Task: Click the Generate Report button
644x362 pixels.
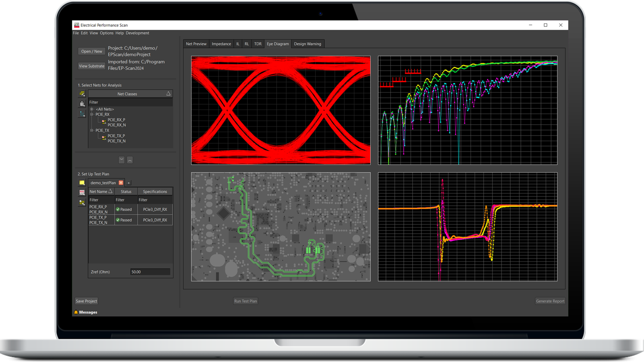Action: [550, 301]
